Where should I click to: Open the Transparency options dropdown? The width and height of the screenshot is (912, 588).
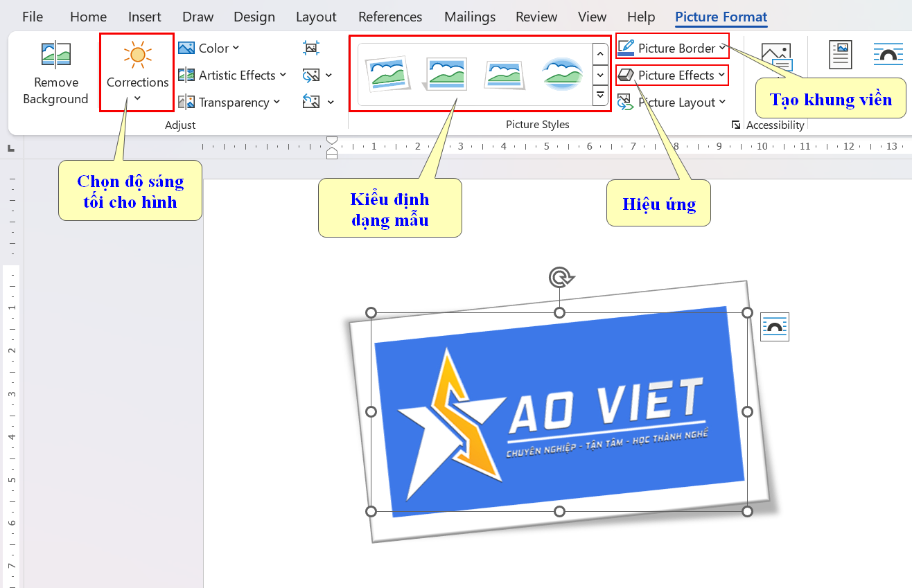tap(229, 102)
